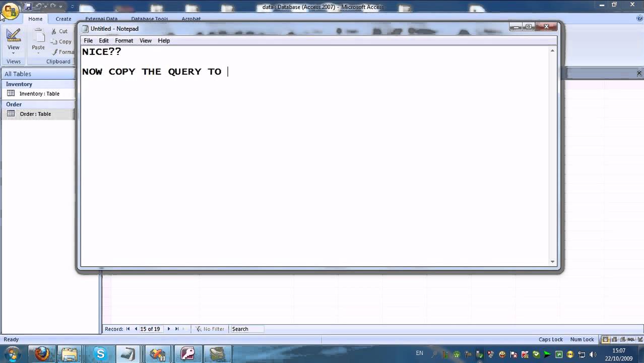Switch to the Home ribbon tab

35,19
